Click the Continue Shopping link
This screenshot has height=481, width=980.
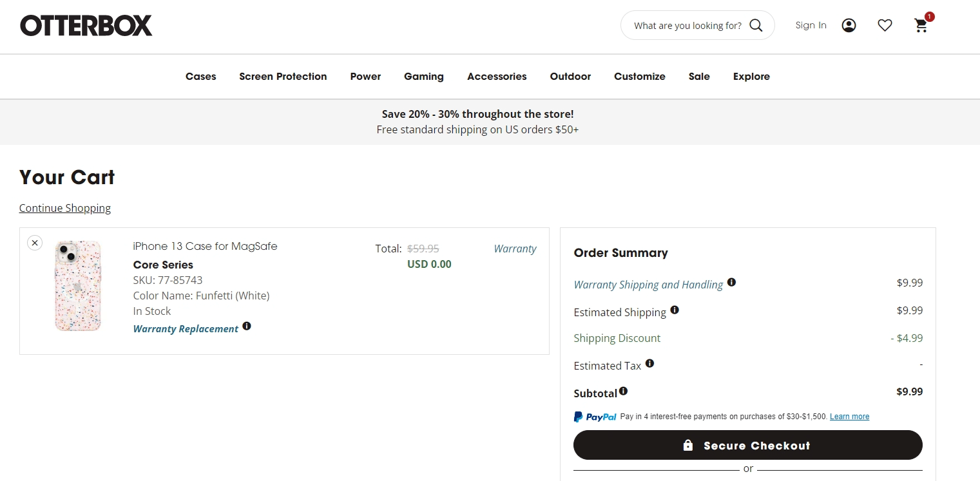pos(65,208)
